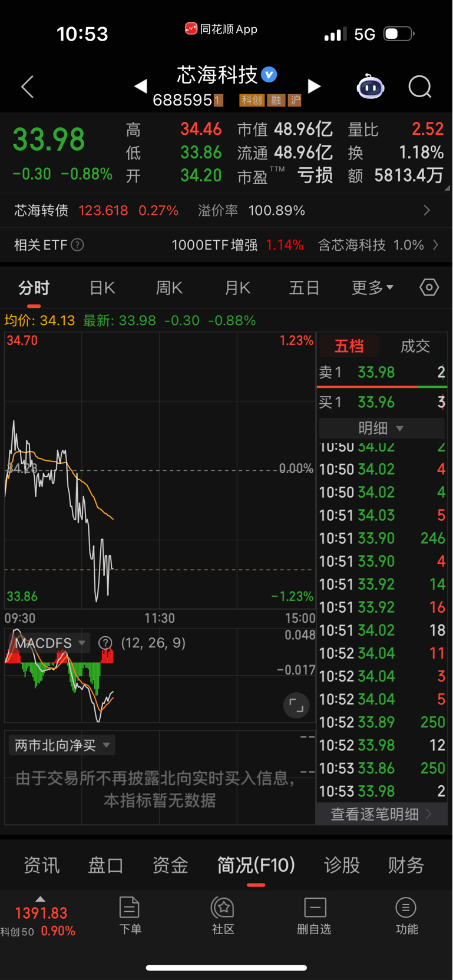Open the AI robot assistant icon
The height and width of the screenshot is (980, 453).
(371, 87)
